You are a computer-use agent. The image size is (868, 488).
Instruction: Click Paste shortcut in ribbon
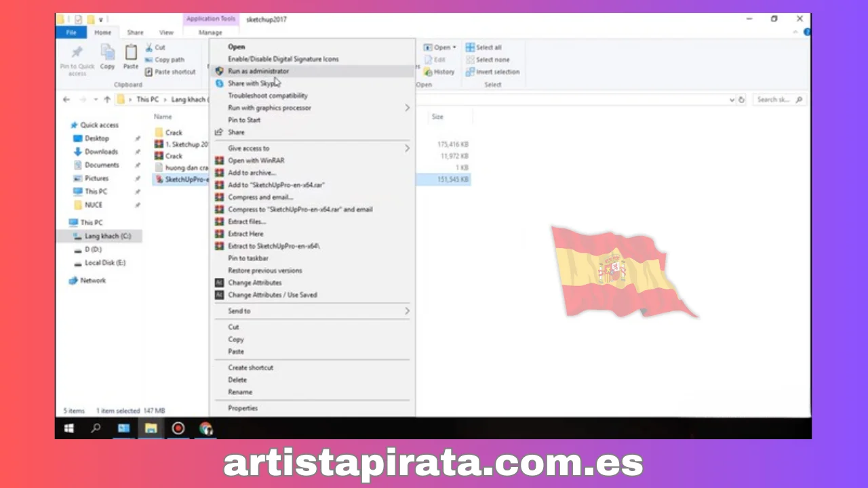pyautogui.click(x=170, y=72)
